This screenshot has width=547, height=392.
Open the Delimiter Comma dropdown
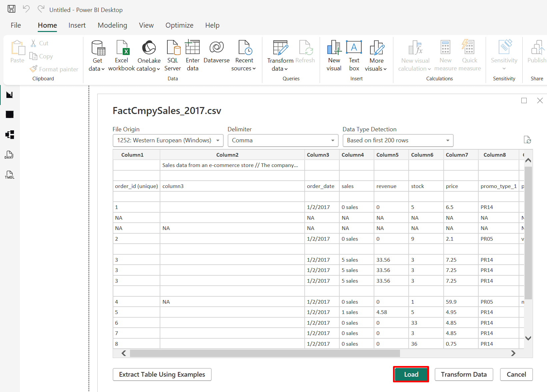[x=283, y=140]
